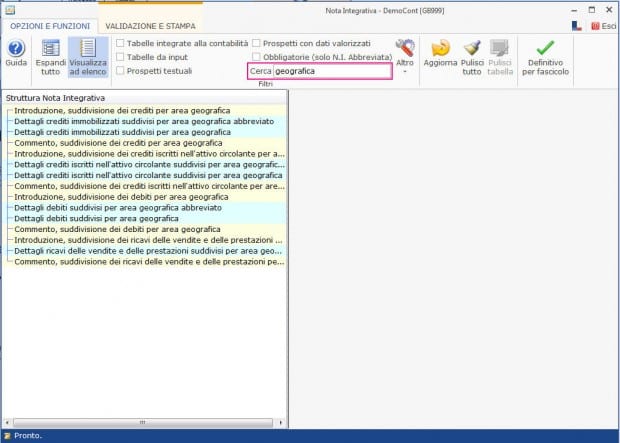This screenshot has height=443, width=620.
Task: Select Commento, crediti iscritti nell'attivo circolante row
Action: coord(149,186)
